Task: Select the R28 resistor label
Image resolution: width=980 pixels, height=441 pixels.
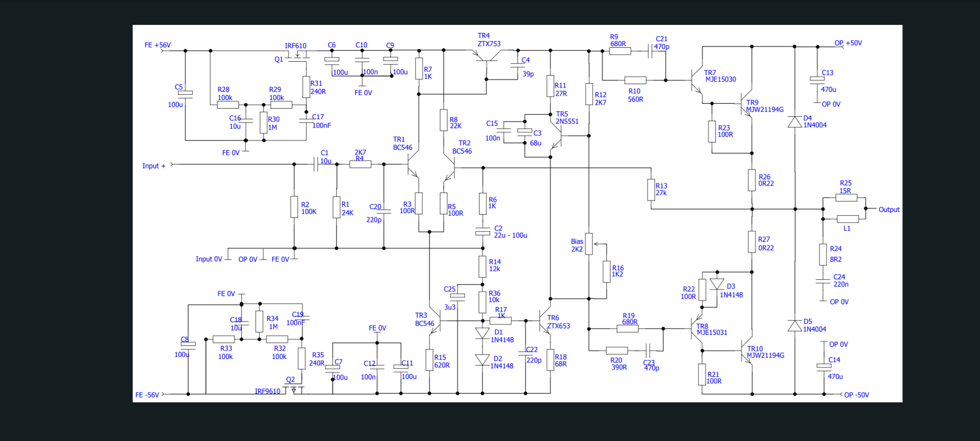Action: pos(223,89)
